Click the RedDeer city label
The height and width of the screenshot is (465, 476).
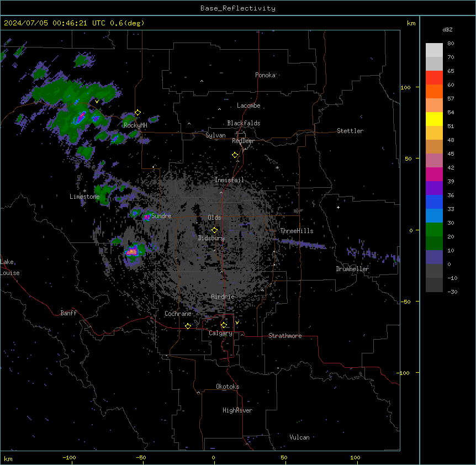coord(243,141)
